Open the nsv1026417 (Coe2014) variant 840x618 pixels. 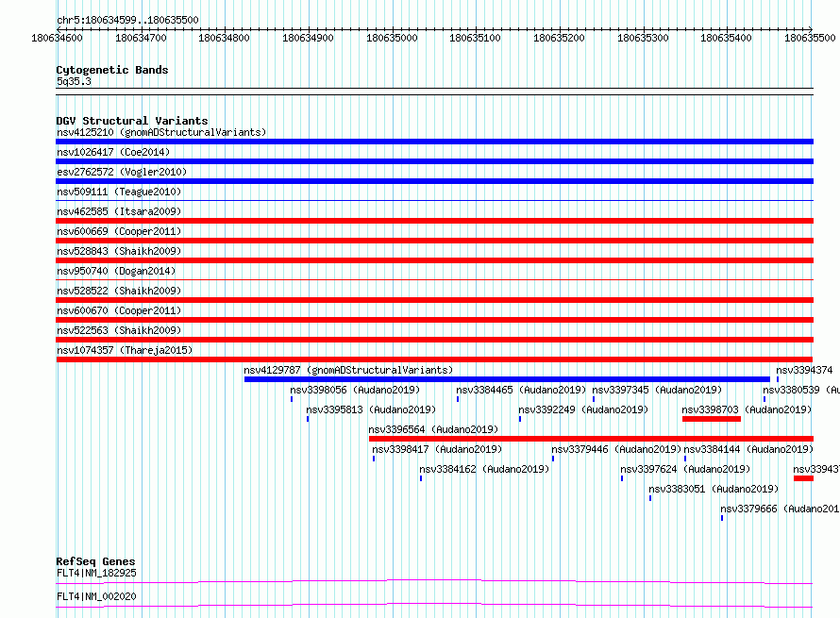click(x=113, y=152)
